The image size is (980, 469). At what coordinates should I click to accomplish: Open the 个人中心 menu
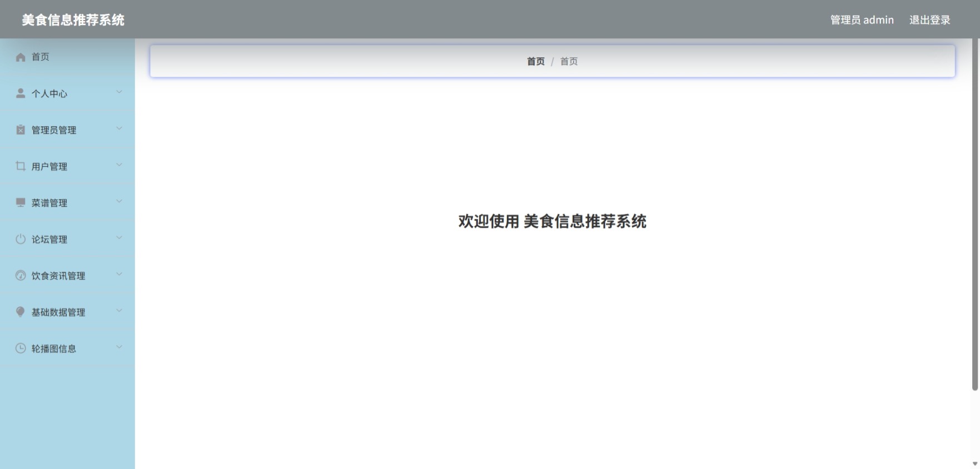(x=67, y=93)
